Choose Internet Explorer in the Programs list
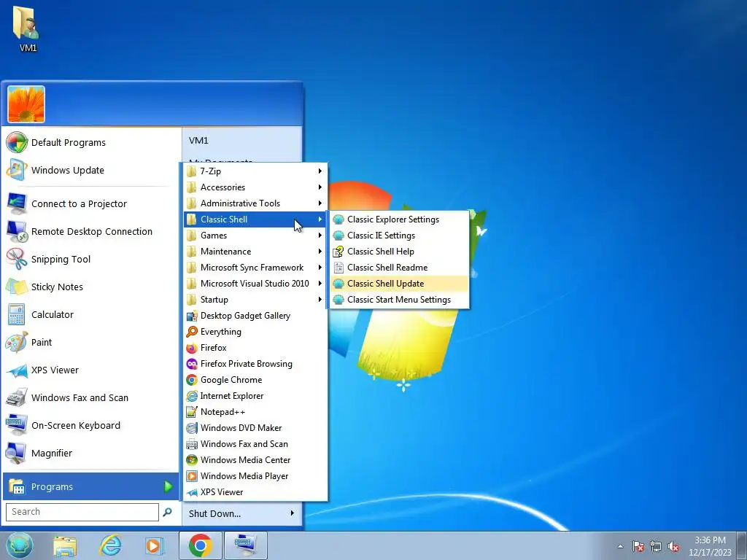This screenshot has width=747, height=560. point(255,396)
